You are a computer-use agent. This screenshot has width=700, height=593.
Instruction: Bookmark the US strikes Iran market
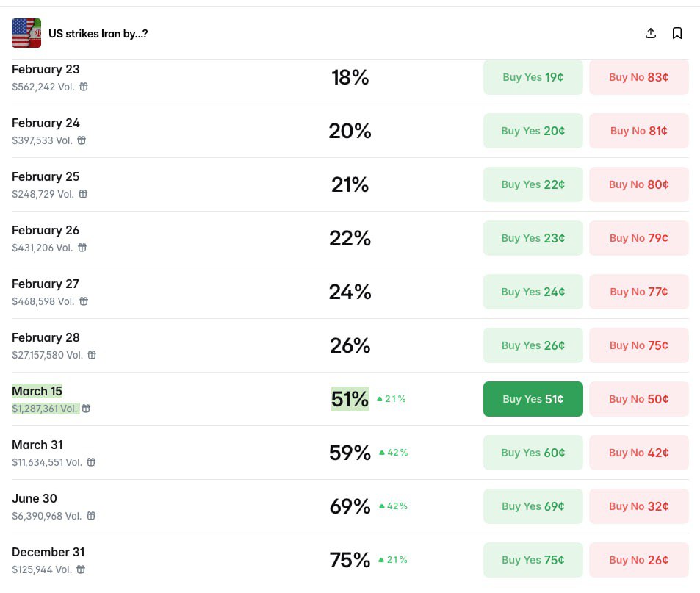click(677, 33)
